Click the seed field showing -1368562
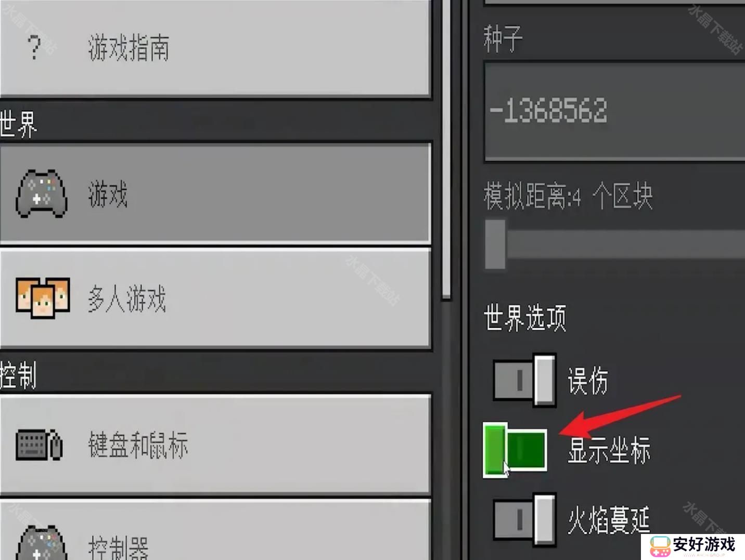Image resolution: width=745 pixels, height=560 pixels. pyautogui.click(x=614, y=111)
